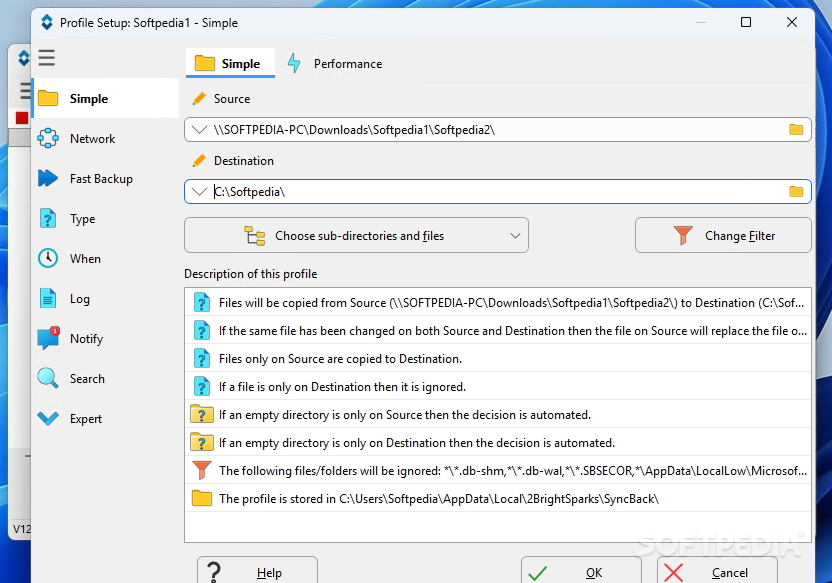The width and height of the screenshot is (832, 583).
Task: Switch to the Performance tab
Action: (x=335, y=64)
